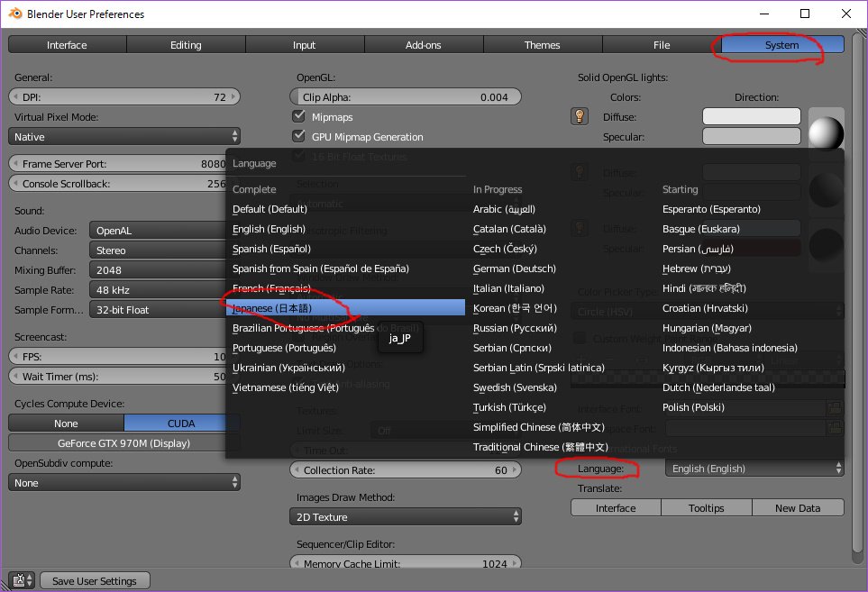Click the vertical scrollbar of preferences window
This screenshot has width=868, height=592.
[x=859, y=293]
